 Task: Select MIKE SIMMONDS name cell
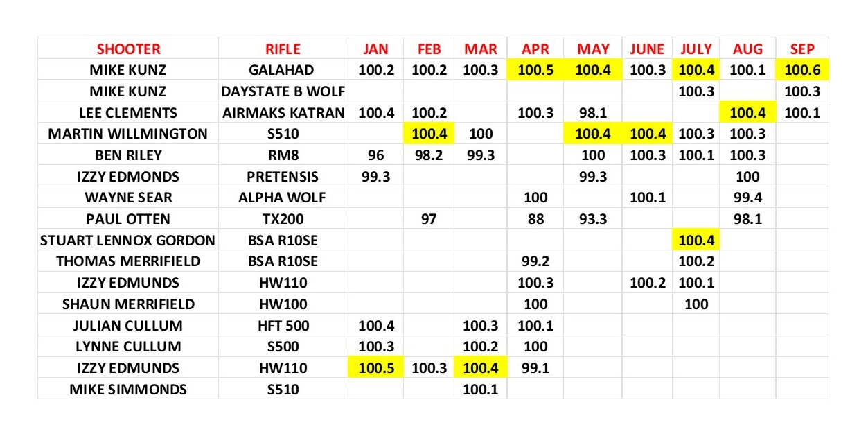(128, 389)
